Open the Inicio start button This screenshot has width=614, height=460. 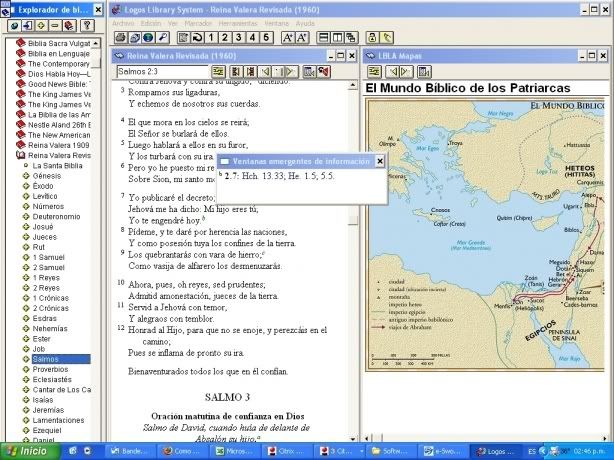point(30,451)
